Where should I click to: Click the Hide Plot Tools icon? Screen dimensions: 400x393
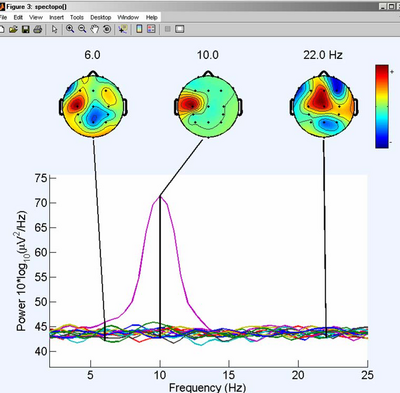click(168, 29)
